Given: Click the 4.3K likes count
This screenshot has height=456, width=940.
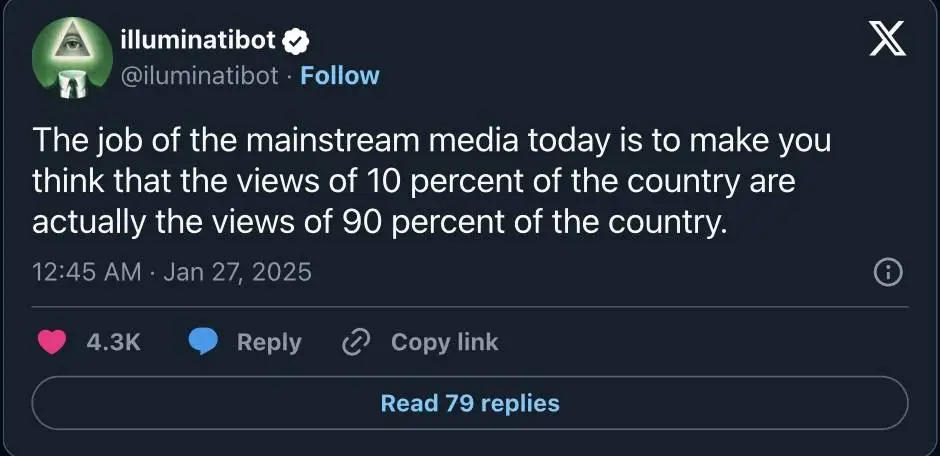Looking at the screenshot, I should tap(114, 342).
